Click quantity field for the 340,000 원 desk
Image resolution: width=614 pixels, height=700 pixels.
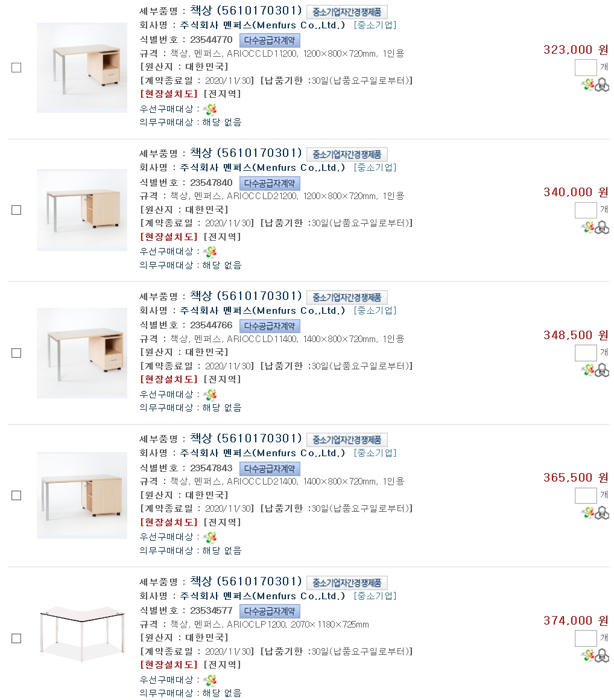[585, 210]
